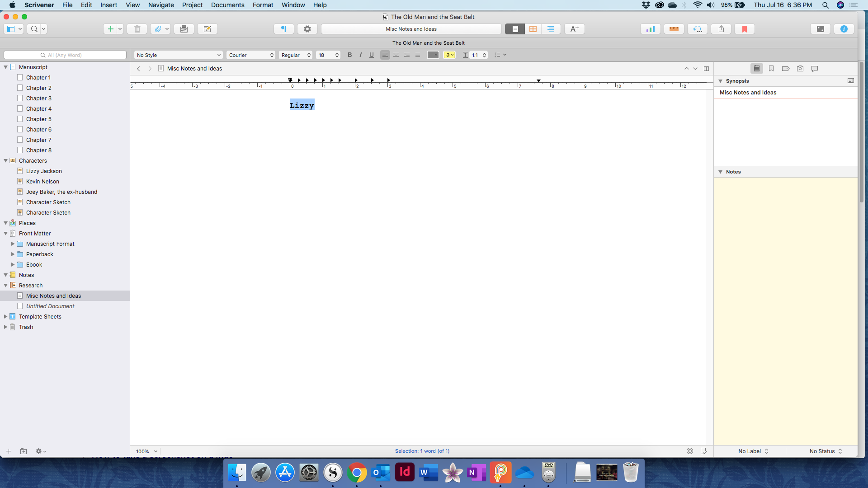This screenshot has width=868, height=488.
Task: Open the Regular typeface dropdown
Action: click(296, 55)
